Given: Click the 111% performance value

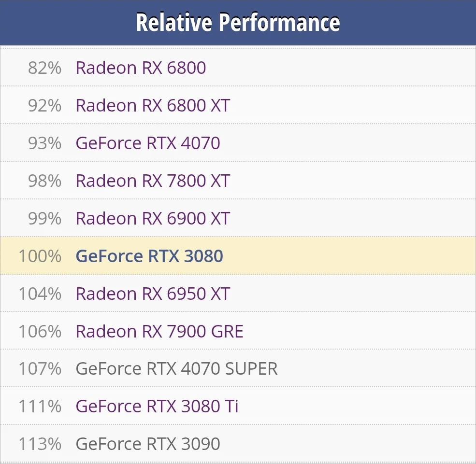Looking at the screenshot, I should 40,407.
